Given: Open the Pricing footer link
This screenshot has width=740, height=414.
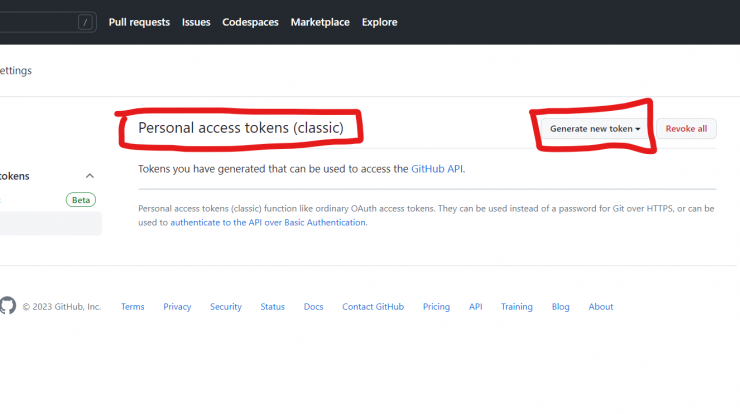Looking at the screenshot, I should 436,307.
